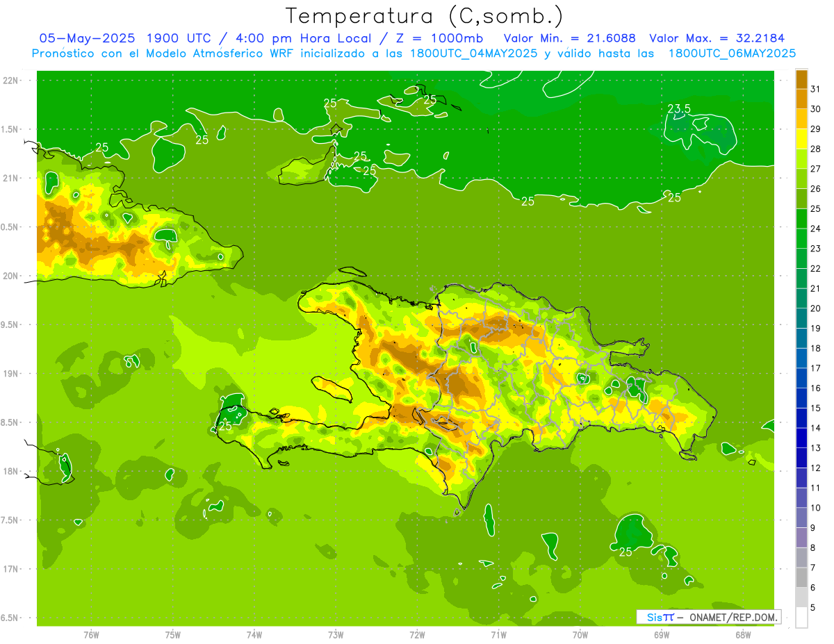Click the '16' value on color scale
834x644 pixels.
(x=815, y=388)
